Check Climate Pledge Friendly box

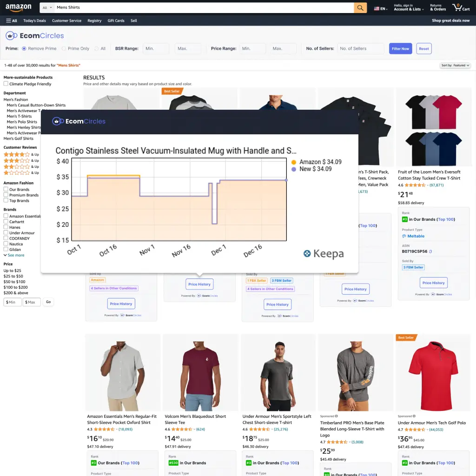point(6,84)
